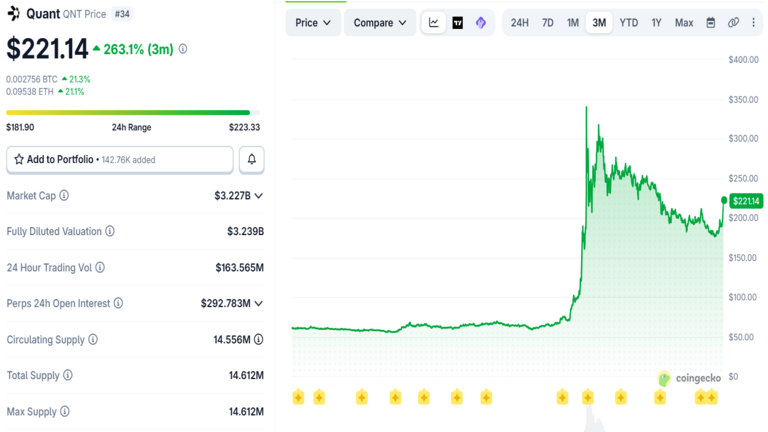The image size is (768, 432).
Task: Click the $223.33 range high value
Action: 244,127
